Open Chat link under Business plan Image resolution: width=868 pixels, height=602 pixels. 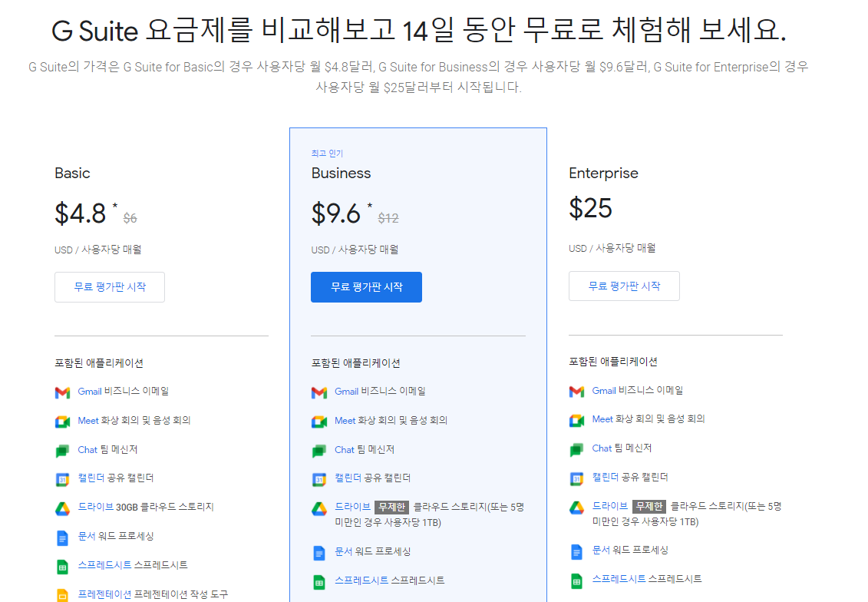click(x=345, y=450)
